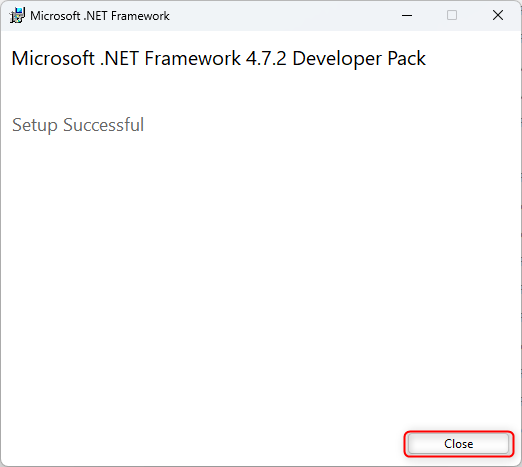This screenshot has width=522, height=467.
Task: Click "Microsoft" at start of large heading
Action: [53, 58]
